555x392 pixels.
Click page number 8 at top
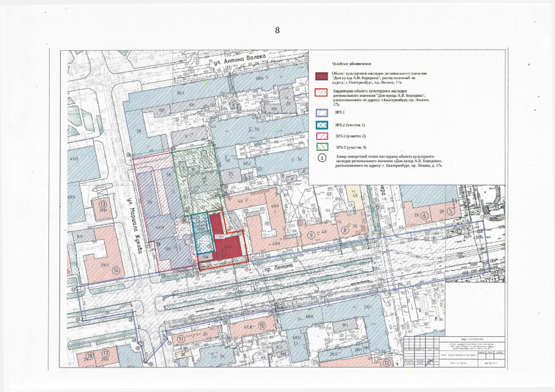click(277, 30)
